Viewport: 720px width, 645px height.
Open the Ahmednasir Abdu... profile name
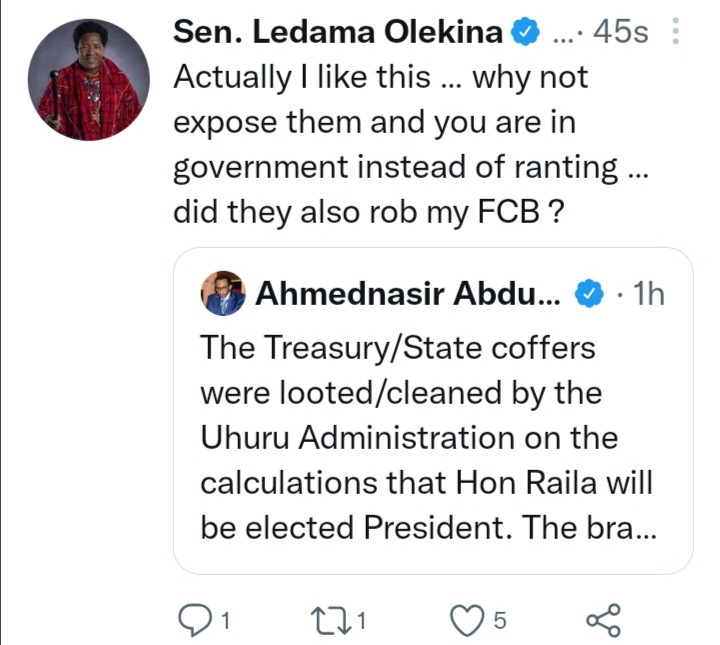pos(408,293)
